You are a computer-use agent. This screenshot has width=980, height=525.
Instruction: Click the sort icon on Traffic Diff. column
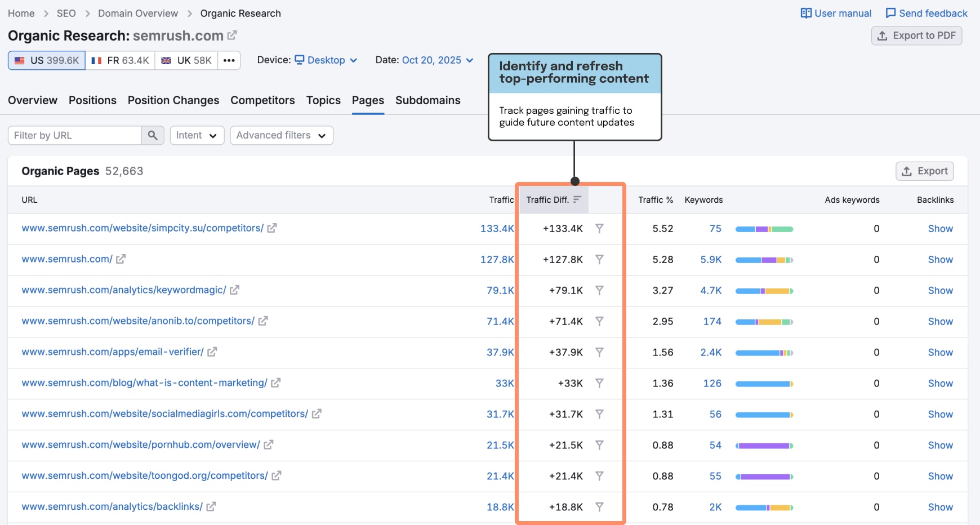click(x=578, y=199)
